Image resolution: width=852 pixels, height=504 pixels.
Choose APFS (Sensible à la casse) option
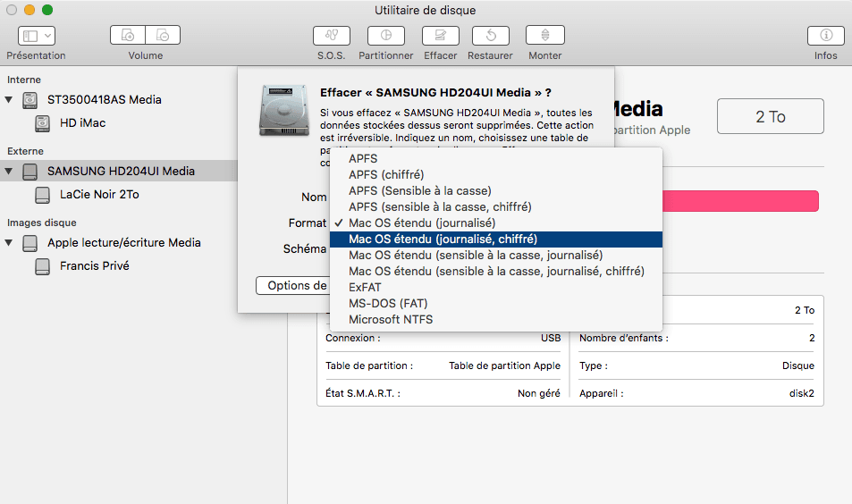(495, 190)
